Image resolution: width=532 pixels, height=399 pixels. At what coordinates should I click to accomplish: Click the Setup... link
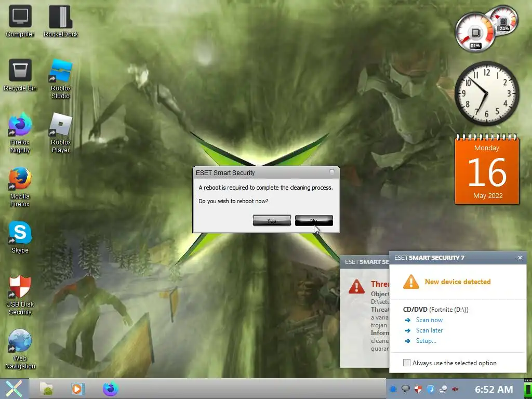pos(426,341)
